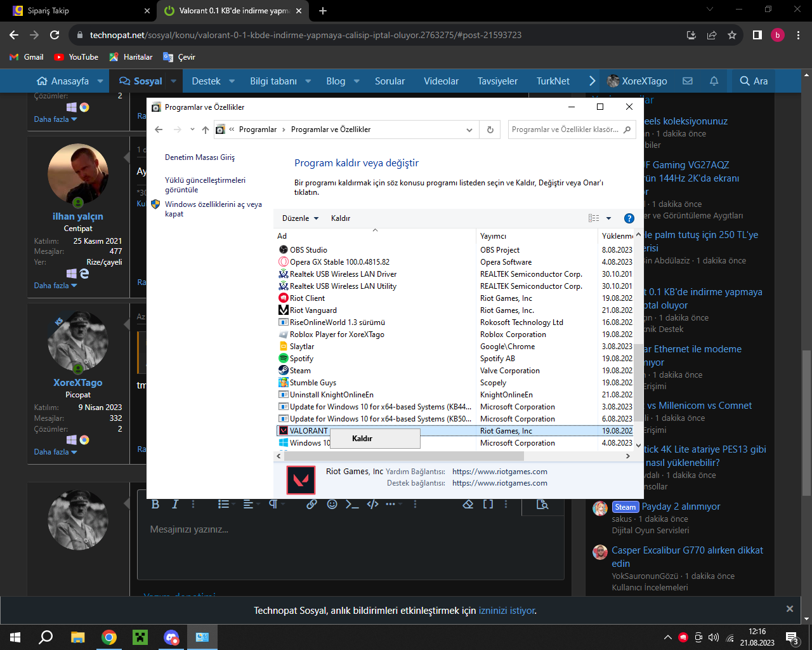The image size is (812, 650).
Task: Expand the Destek menu arrow
Action: click(x=232, y=81)
